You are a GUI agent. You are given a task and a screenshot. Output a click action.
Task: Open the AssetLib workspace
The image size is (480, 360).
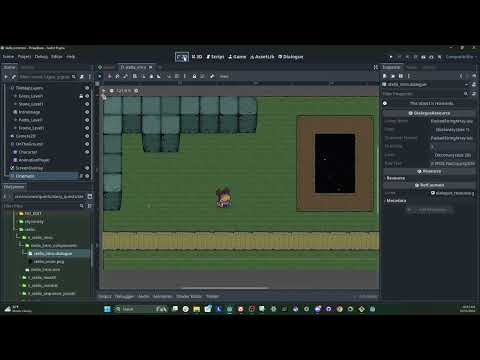[x=262, y=57]
